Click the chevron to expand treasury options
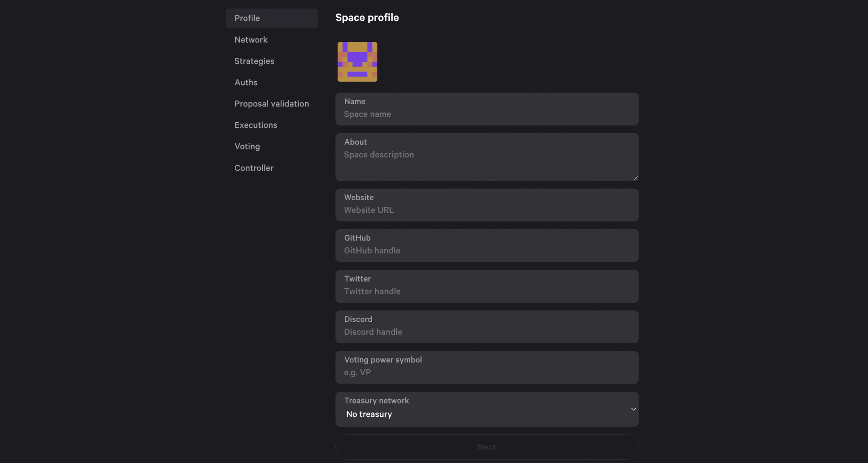 (633, 409)
